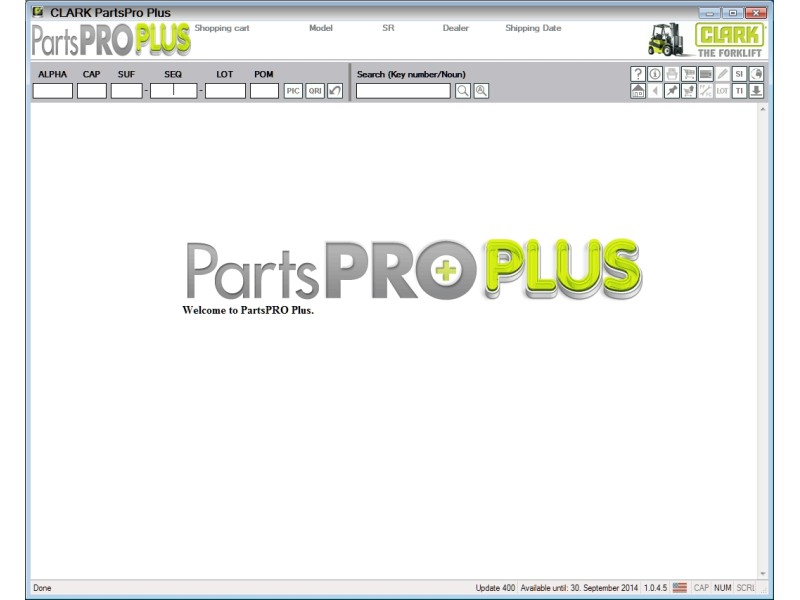
Task: Open the shopping cart toolbar icon
Action: click(x=689, y=74)
